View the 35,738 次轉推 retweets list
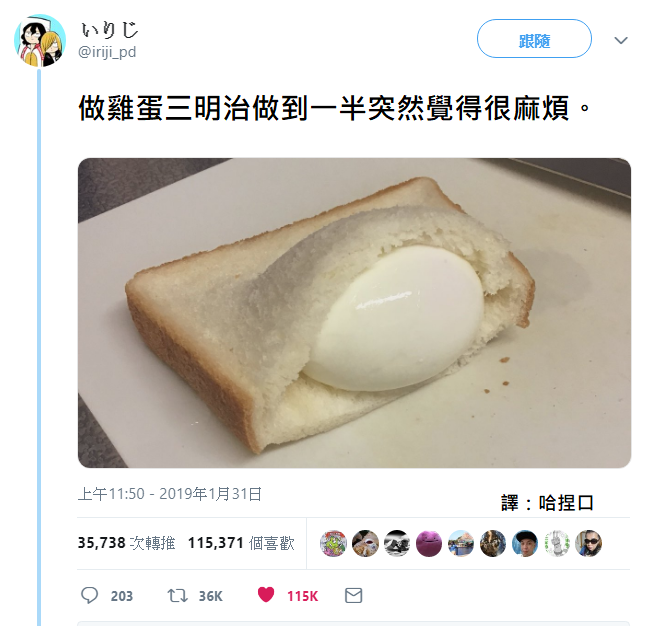660x626 pixels. pyautogui.click(x=126, y=543)
